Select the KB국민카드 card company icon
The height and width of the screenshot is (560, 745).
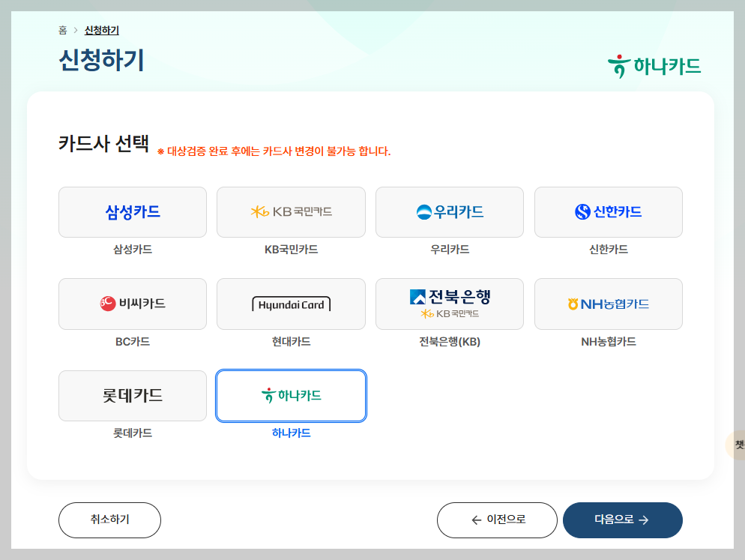click(291, 211)
